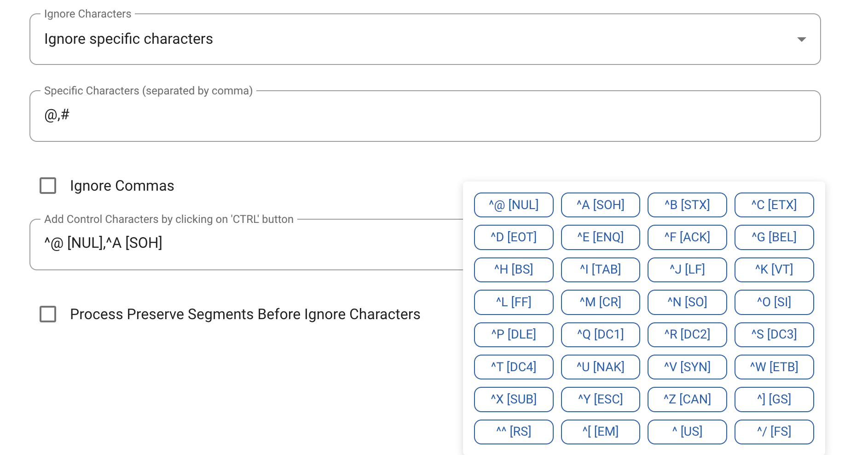
Task: Select the ^C [ETX] control character
Action: point(774,204)
